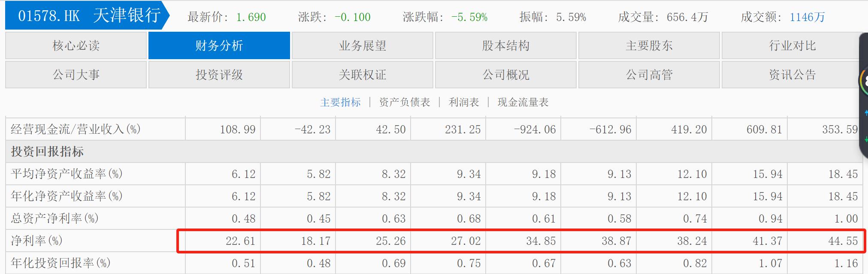The image size is (868, 274).
Task: Open the 公司大事 tab
Action: pyautogui.click(x=76, y=75)
